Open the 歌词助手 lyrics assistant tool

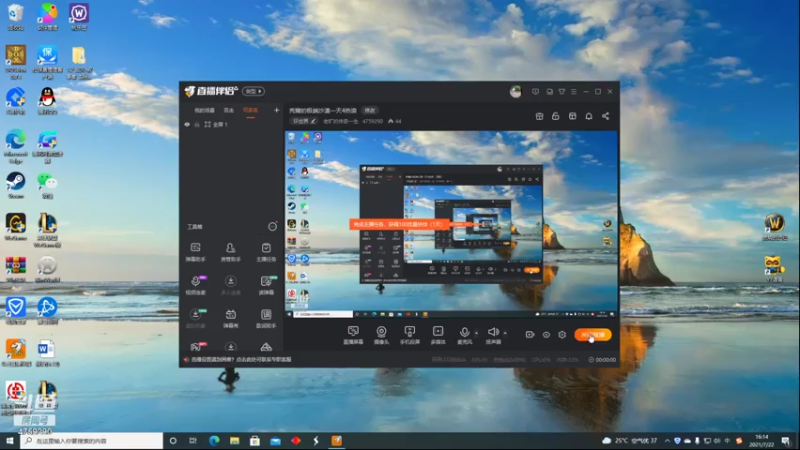266,318
